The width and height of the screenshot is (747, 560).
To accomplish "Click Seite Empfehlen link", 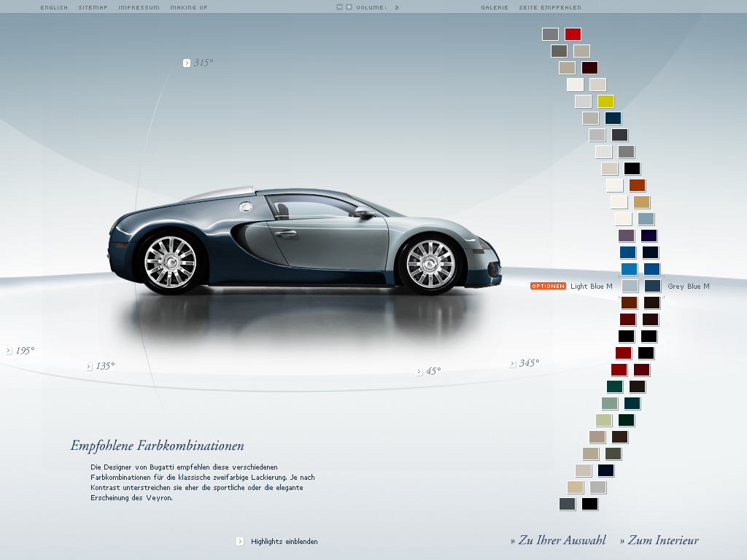I will 550,7.
